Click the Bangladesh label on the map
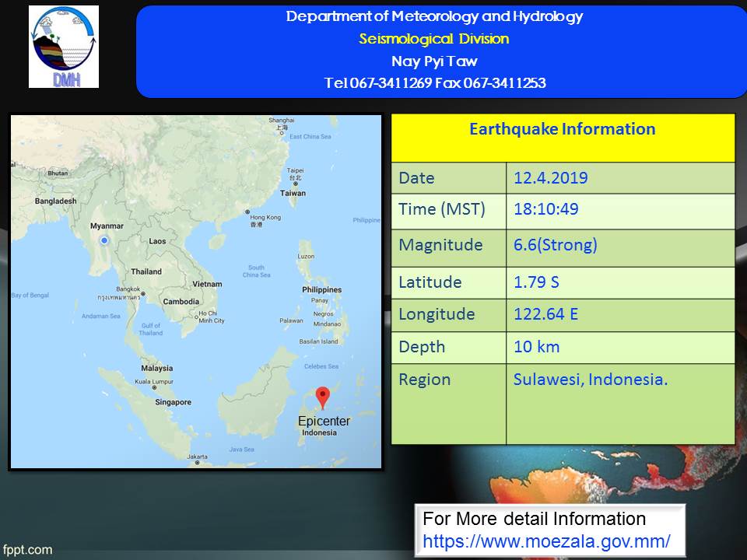This screenshot has width=747, height=560. tap(55, 201)
